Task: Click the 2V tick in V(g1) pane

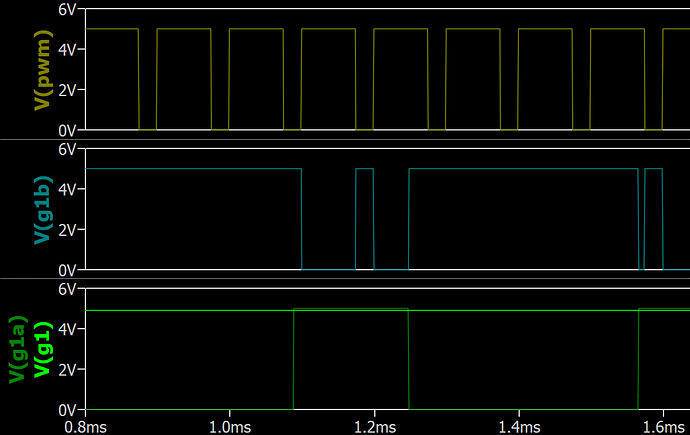Action: pyautogui.click(x=68, y=370)
